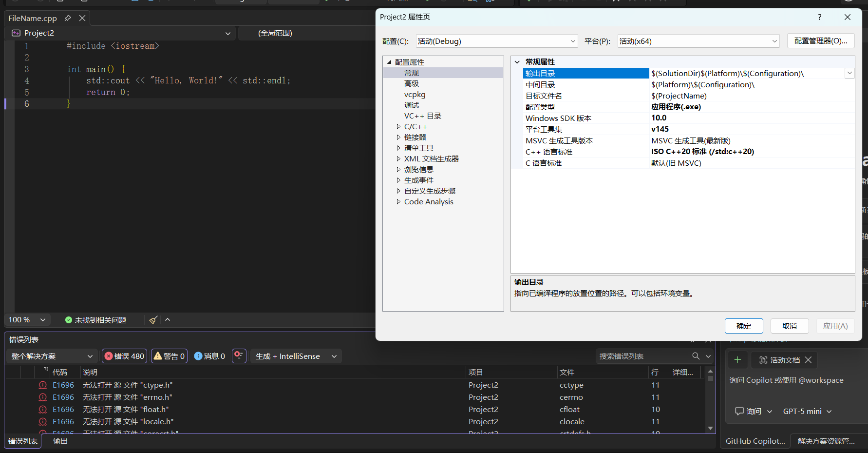The image size is (868, 453).
Task: Click the code cleanup broom icon
Action: 153,320
